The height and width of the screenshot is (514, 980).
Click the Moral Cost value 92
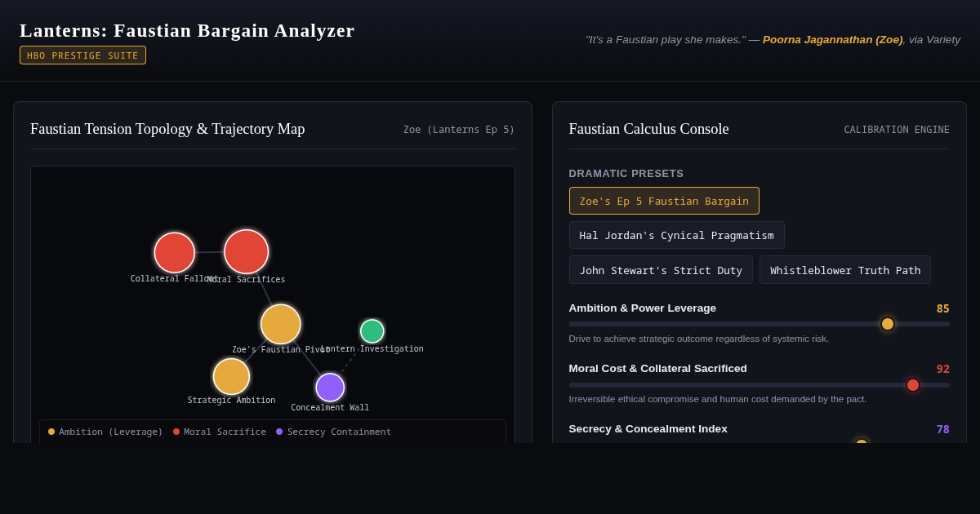(x=942, y=369)
